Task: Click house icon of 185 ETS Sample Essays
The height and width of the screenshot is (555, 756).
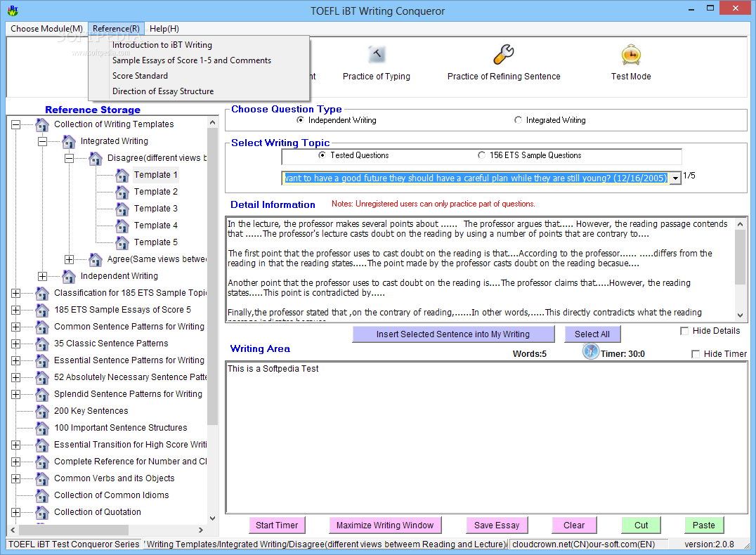Action: pyautogui.click(x=42, y=310)
